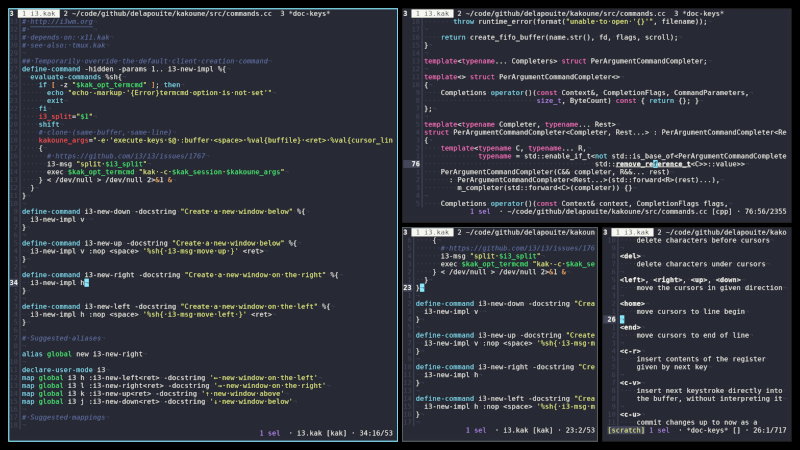Viewport: 800px width, 450px height.
Task: Select '1 i3.kak' tab in top-right pane
Action: pos(433,14)
